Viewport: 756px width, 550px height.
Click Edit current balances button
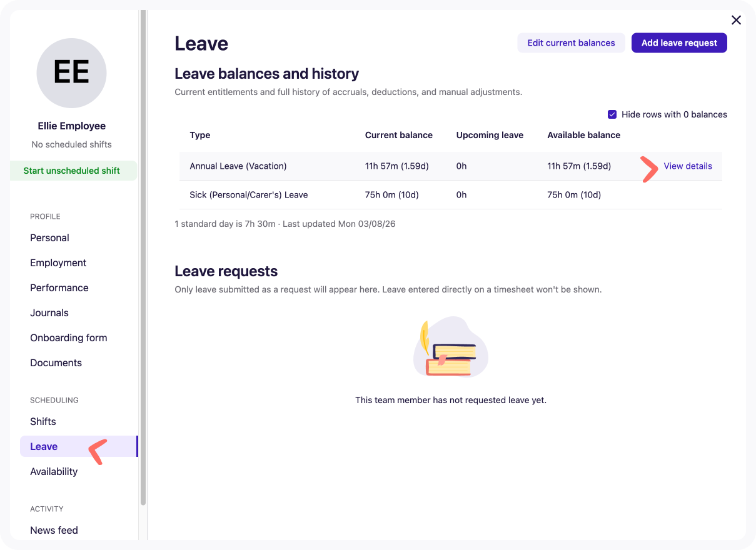[x=571, y=43]
